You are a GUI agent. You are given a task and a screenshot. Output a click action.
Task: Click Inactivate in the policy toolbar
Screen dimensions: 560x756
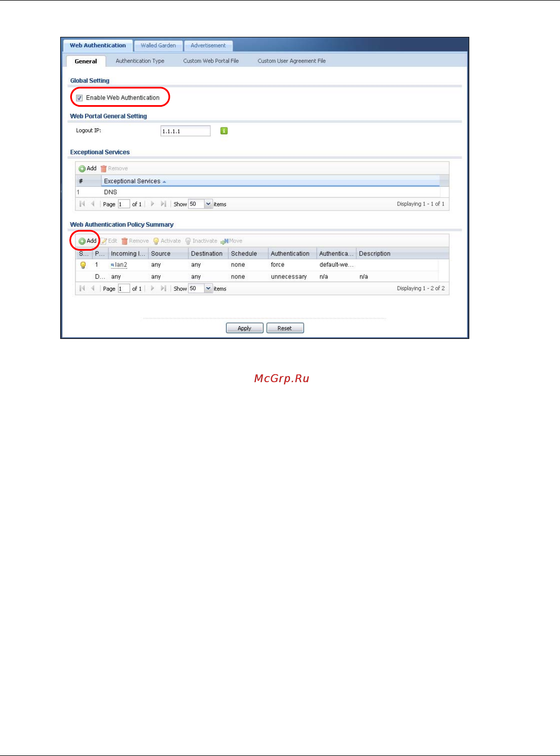point(201,241)
